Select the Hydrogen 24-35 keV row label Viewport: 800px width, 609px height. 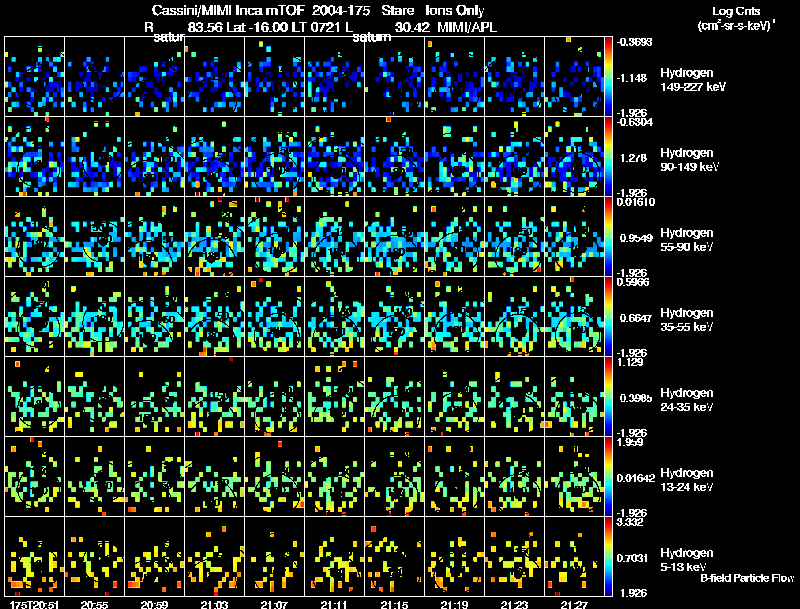click(686, 399)
